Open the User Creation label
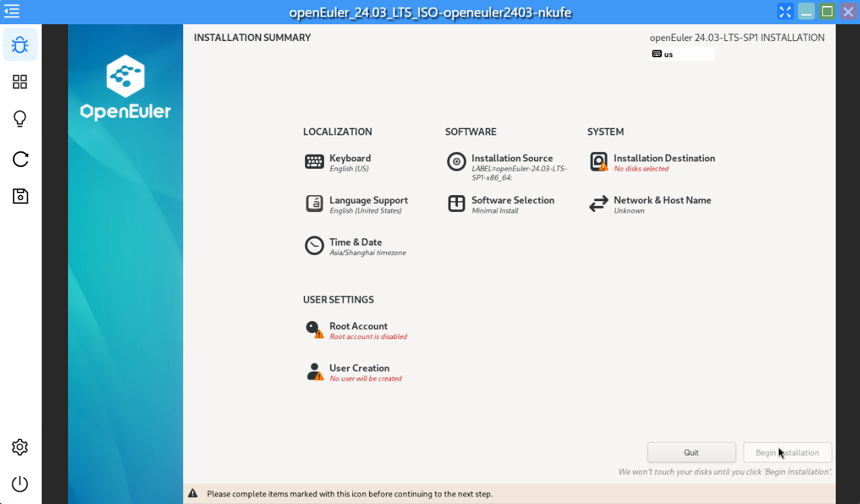The image size is (860, 504). tap(359, 368)
